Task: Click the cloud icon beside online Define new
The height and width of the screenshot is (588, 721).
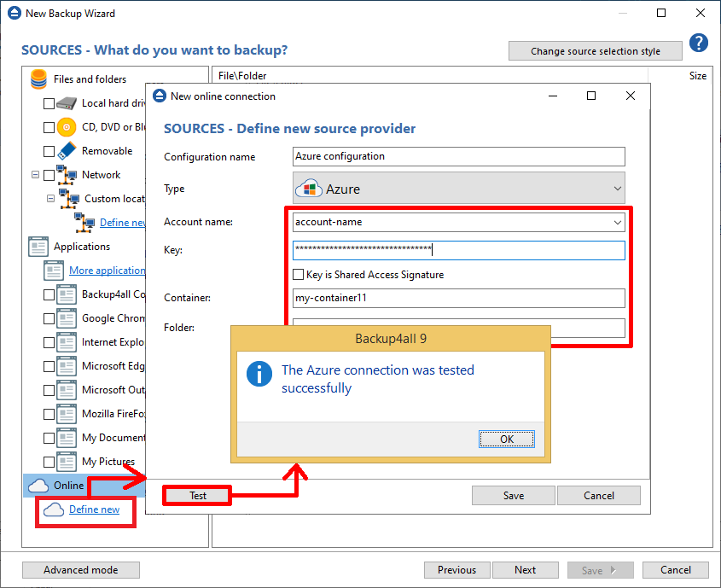Action: (x=54, y=509)
